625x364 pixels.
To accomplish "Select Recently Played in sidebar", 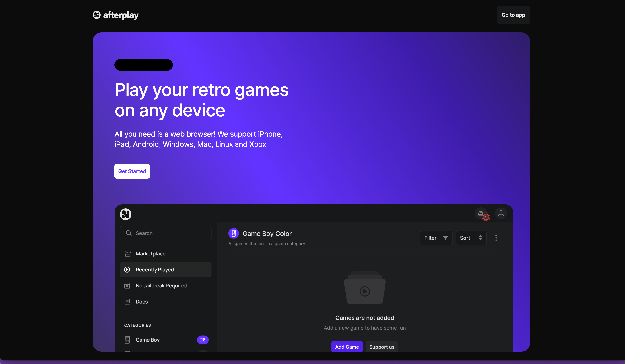I will tap(165, 270).
